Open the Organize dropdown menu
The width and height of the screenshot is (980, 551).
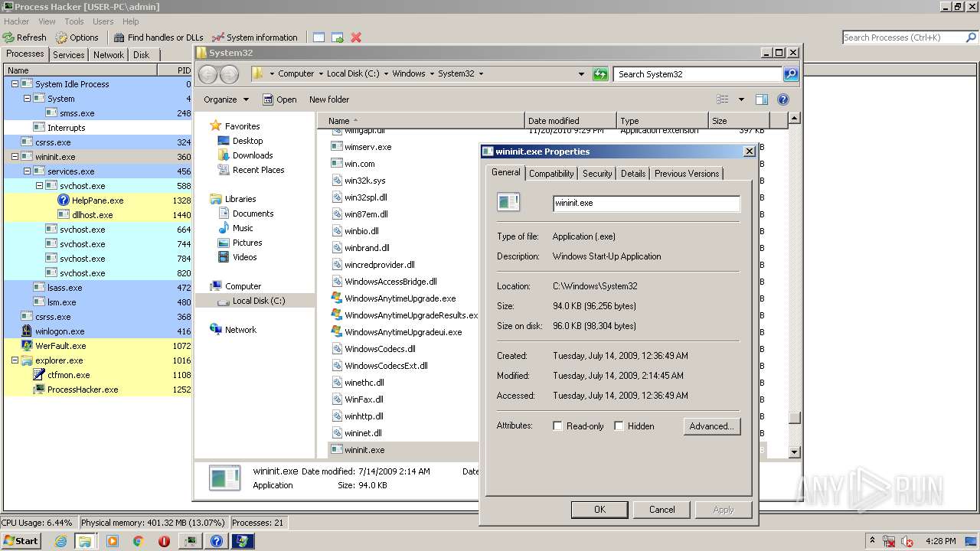click(x=226, y=99)
